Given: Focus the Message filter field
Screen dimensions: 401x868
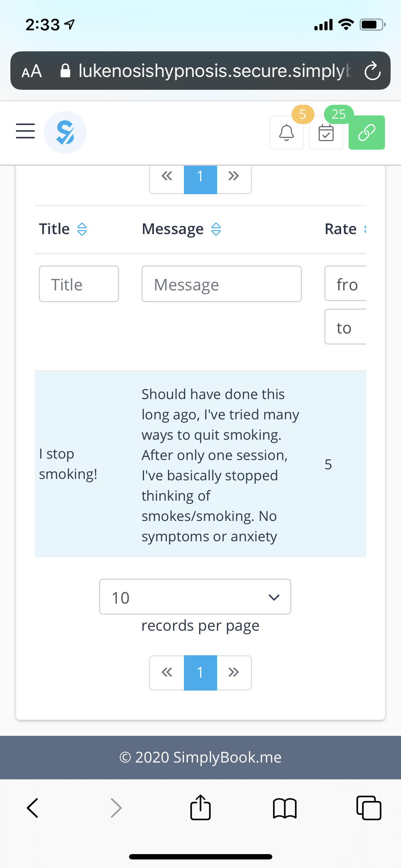Looking at the screenshot, I should tap(222, 284).
